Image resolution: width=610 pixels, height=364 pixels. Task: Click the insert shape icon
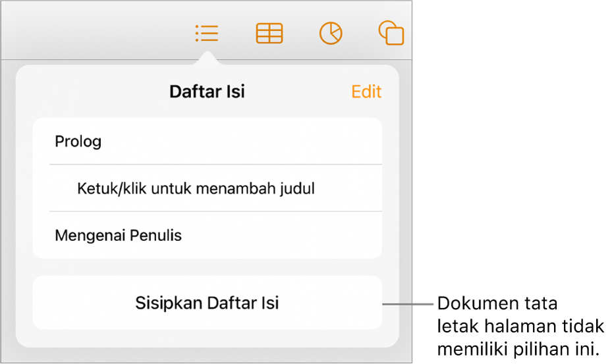(391, 34)
